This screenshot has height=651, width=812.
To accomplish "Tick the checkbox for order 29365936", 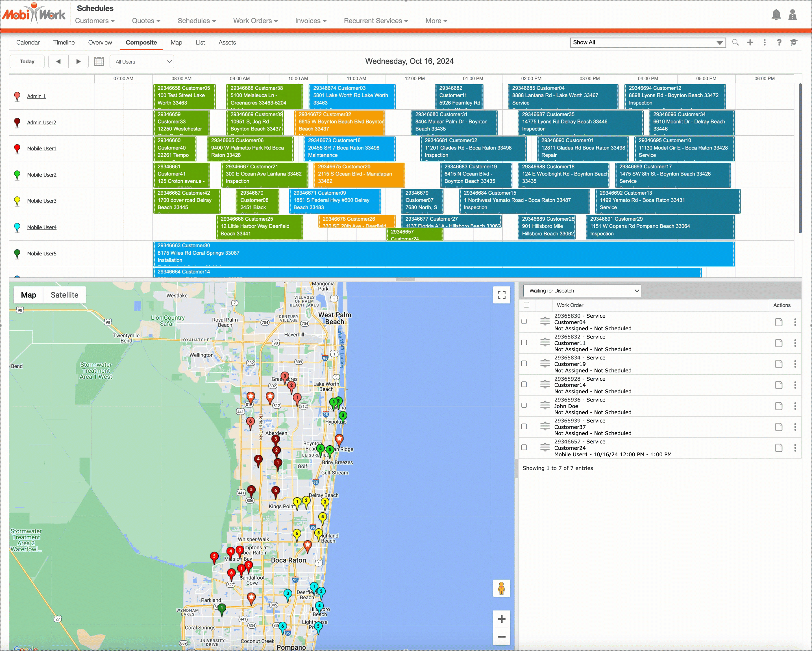I will (x=524, y=405).
